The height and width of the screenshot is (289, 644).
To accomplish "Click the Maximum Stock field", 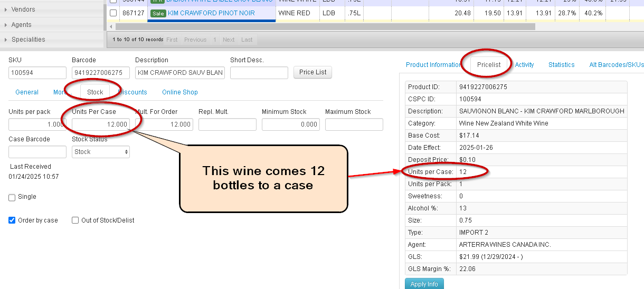I will coord(354,124).
